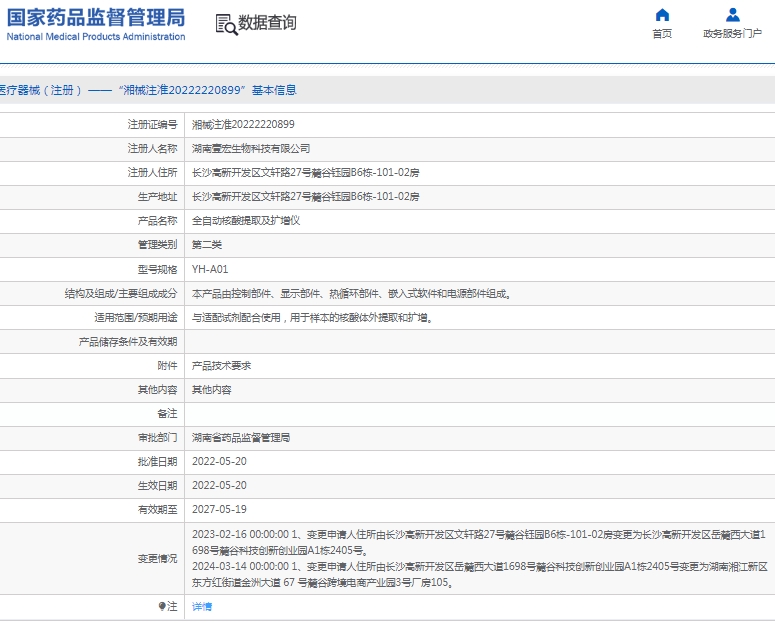Image resolution: width=775 pixels, height=623 pixels.
Task: Click the 其他内容 value cell
Action: (x=212, y=390)
